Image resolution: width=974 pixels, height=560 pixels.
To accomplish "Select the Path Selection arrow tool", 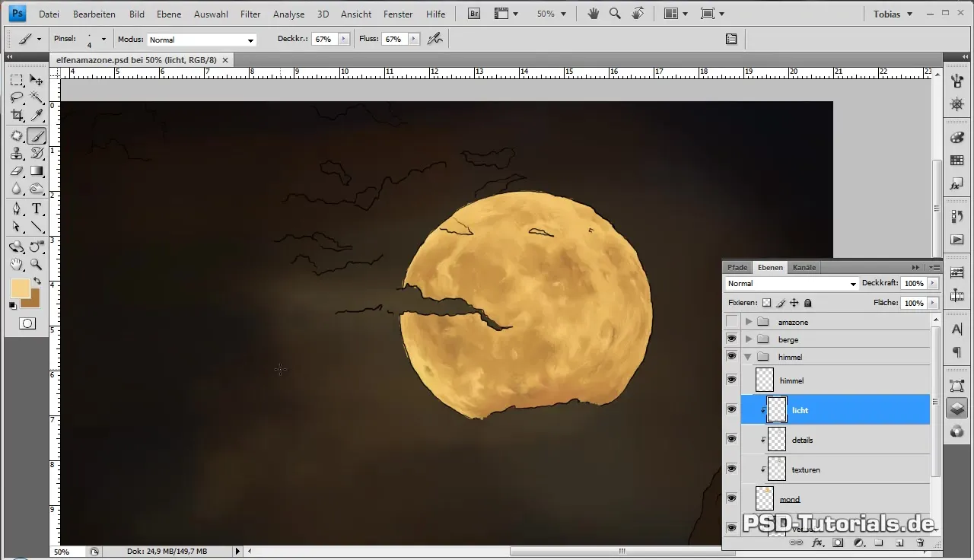I will pos(17,227).
